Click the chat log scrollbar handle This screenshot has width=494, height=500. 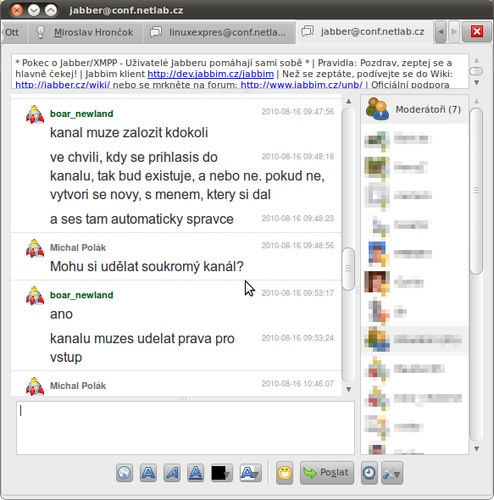pyautogui.click(x=348, y=269)
